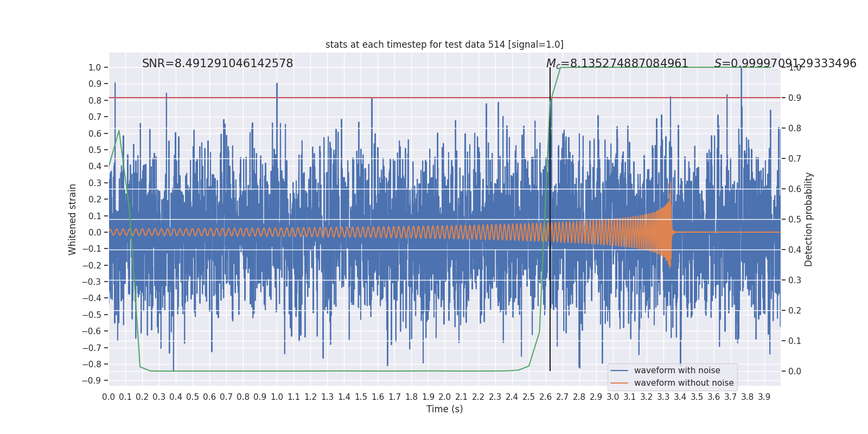Click the 0.2 tick on Whitened strain axis
The image size is (868, 434).
[95, 200]
